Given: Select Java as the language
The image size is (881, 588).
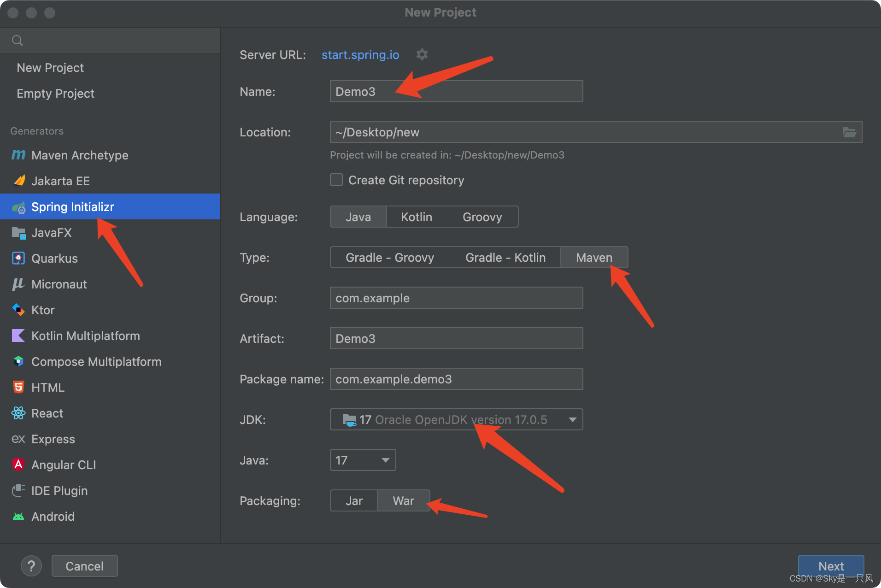Looking at the screenshot, I should click(x=358, y=217).
